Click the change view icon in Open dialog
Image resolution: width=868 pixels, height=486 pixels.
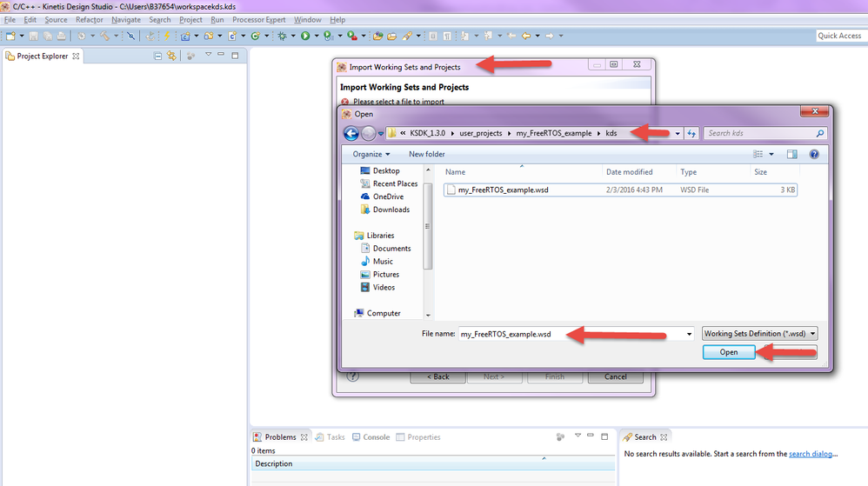758,155
